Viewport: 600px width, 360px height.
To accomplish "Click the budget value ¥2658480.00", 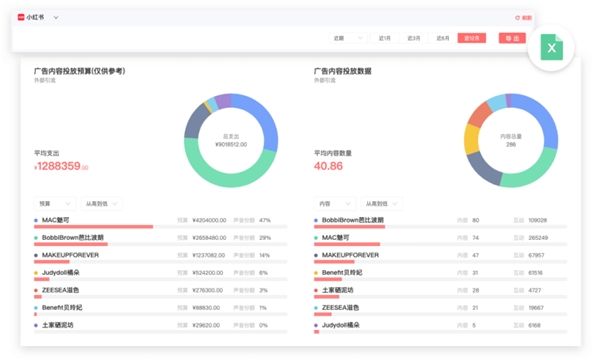I will click(x=209, y=238).
